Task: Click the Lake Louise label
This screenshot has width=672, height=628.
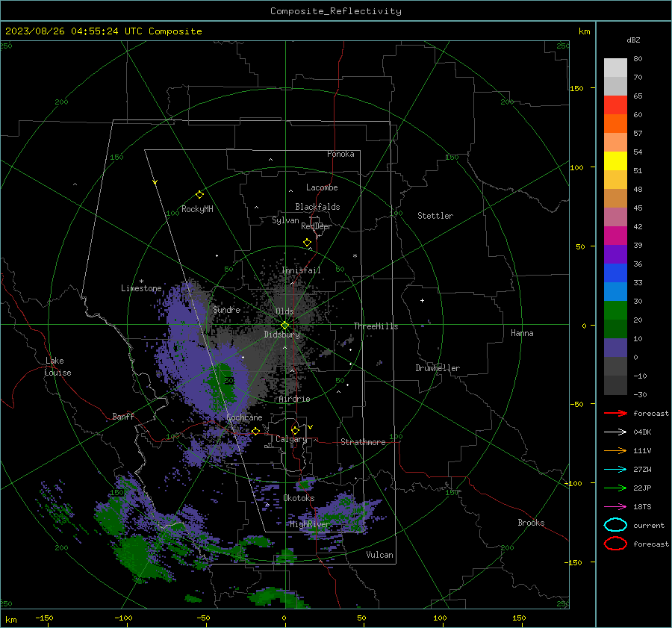Action: point(58,367)
